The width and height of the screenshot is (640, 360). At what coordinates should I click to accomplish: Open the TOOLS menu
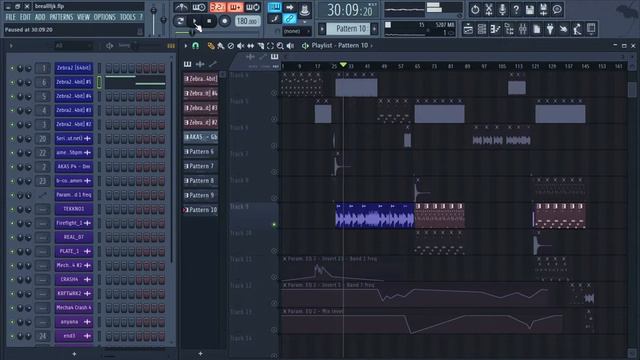127,17
